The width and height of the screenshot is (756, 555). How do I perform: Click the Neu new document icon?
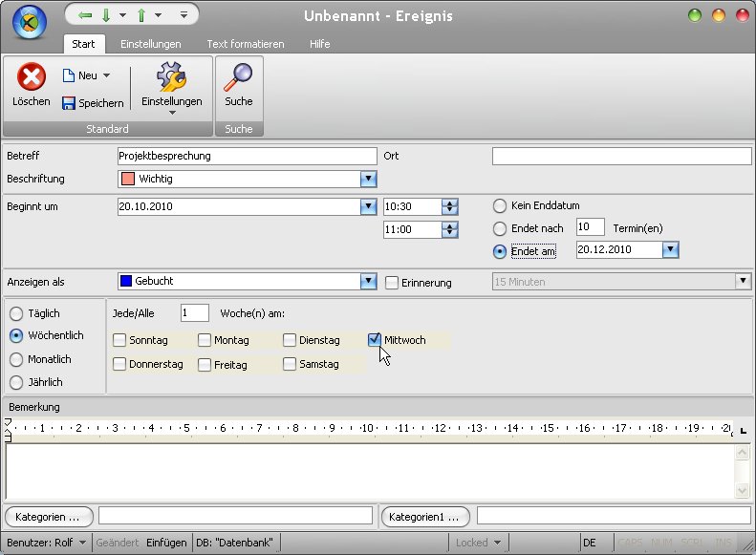click(69, 75)
